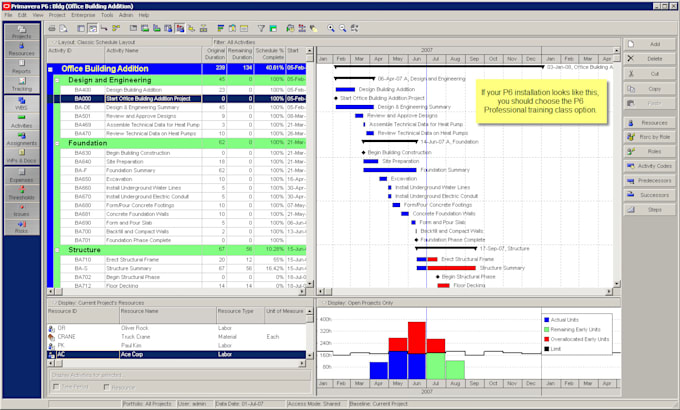The width and height of the screenshot is (680, 410).
Task: Open Activities in the left directory bar
Action: coord(22,121)
